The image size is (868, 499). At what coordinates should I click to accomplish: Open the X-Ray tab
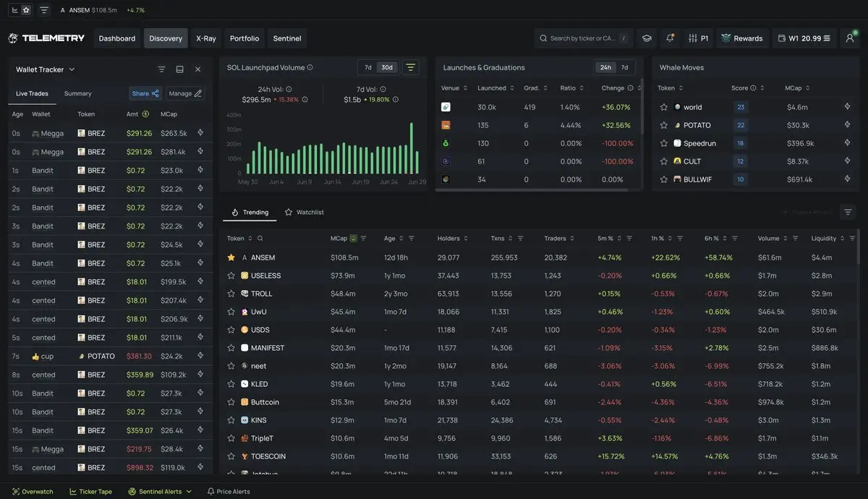[206, 38]
